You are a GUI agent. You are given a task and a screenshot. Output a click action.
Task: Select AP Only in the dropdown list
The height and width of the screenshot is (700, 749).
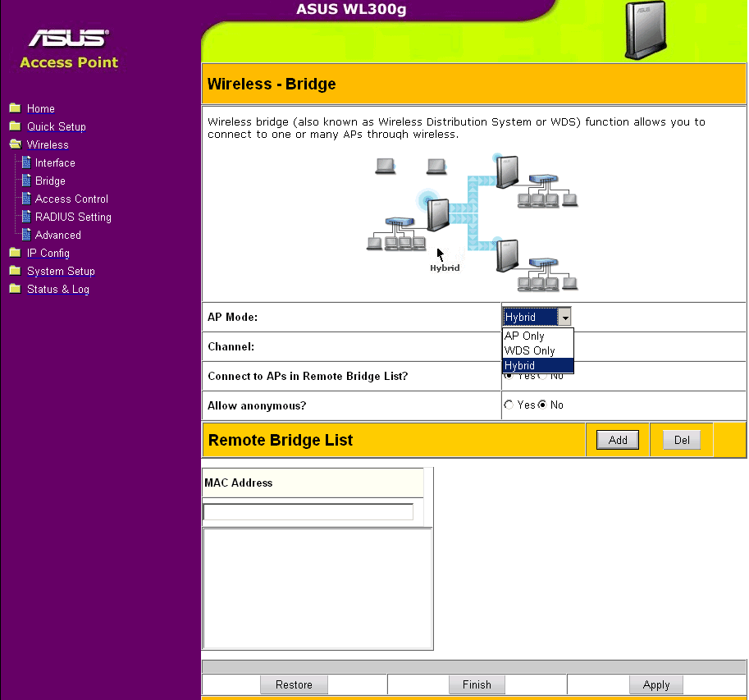538,336
